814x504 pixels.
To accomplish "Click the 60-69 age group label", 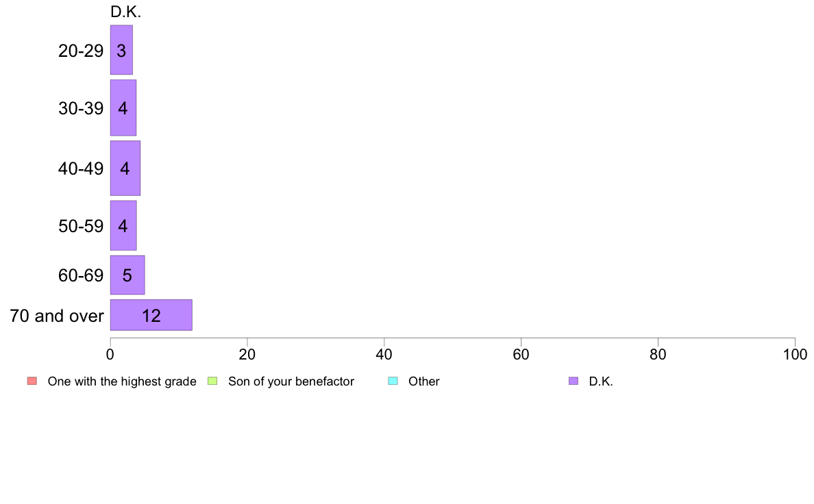I will (x=80, y=275).
